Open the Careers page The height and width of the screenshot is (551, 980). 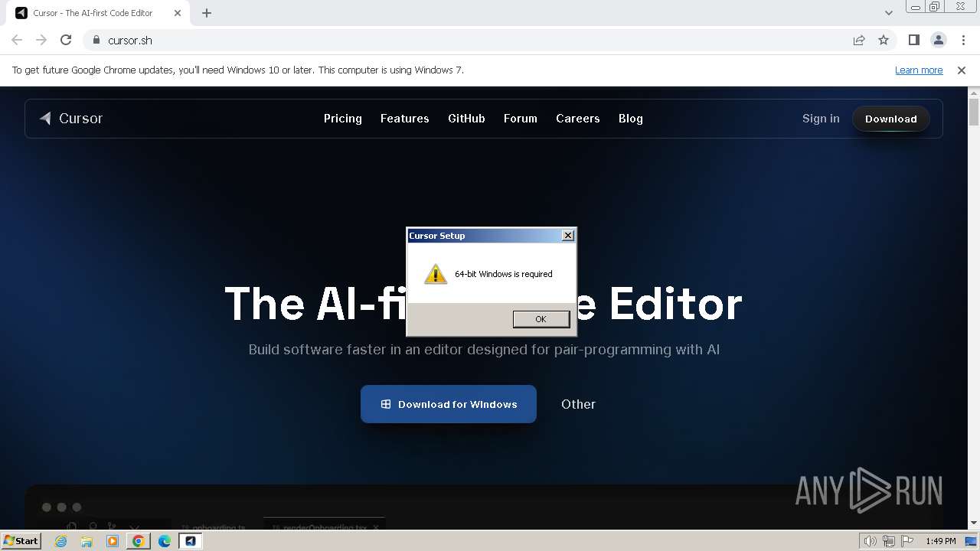pyautogui.click(x=578, y=119)
